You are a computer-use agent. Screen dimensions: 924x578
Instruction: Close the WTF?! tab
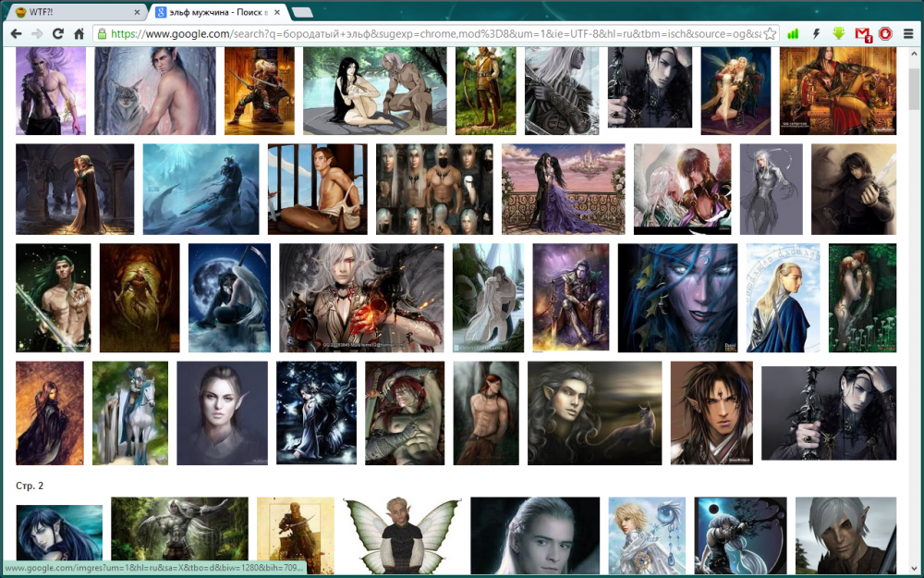[138, 12]
